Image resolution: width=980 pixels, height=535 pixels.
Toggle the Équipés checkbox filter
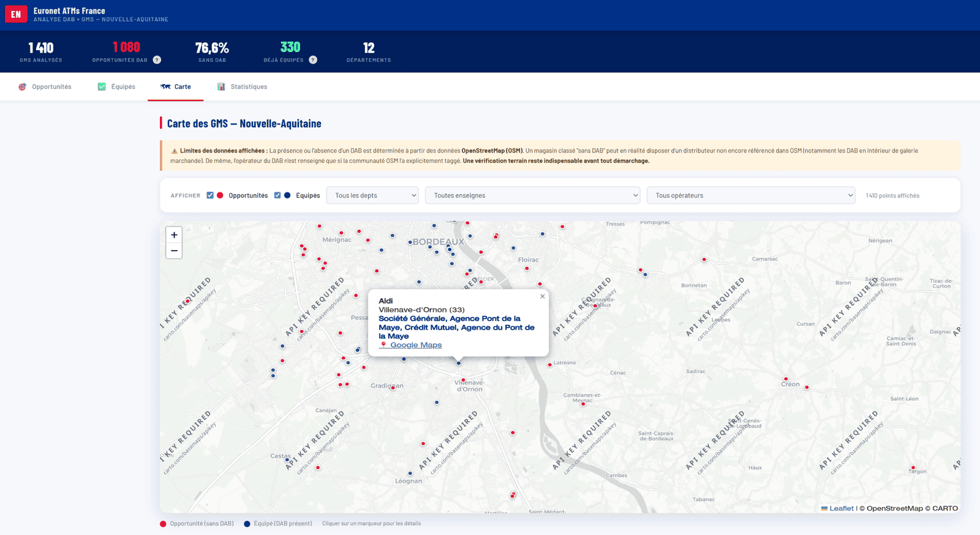click(277, 195)
